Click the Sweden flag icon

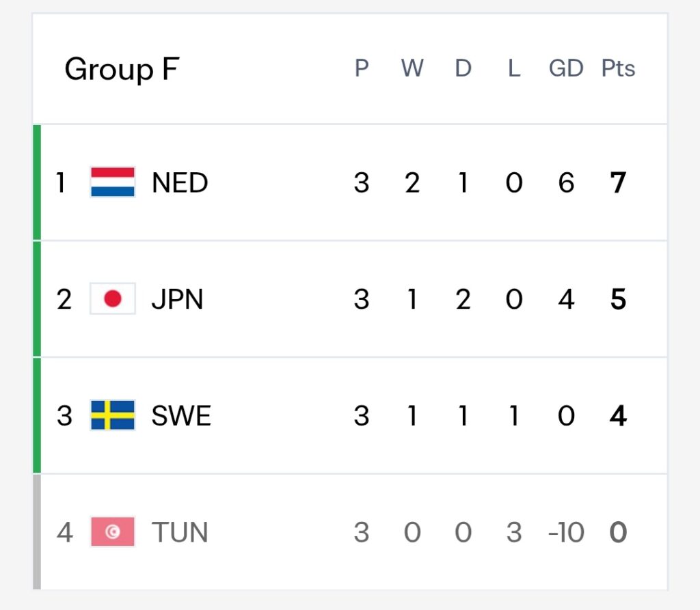tap(113, 415)
